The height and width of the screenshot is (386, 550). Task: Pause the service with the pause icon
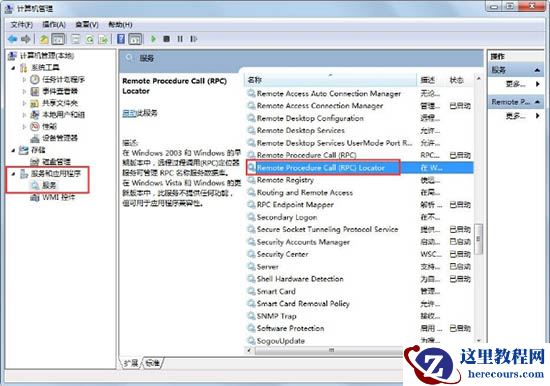coord(180,39)
